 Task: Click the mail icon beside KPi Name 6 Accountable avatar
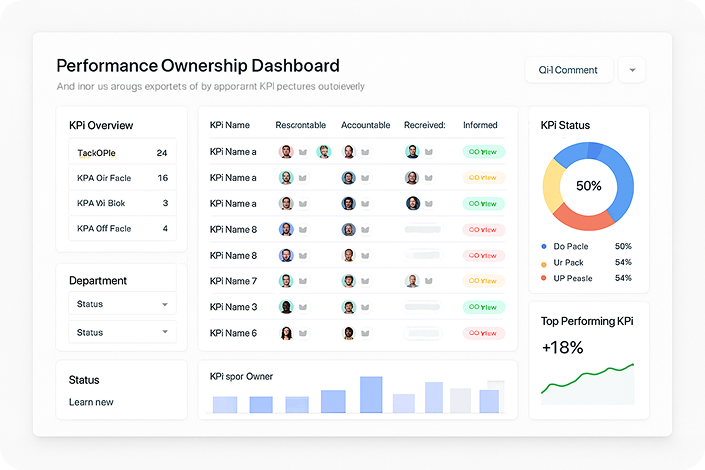click(365, 334)
